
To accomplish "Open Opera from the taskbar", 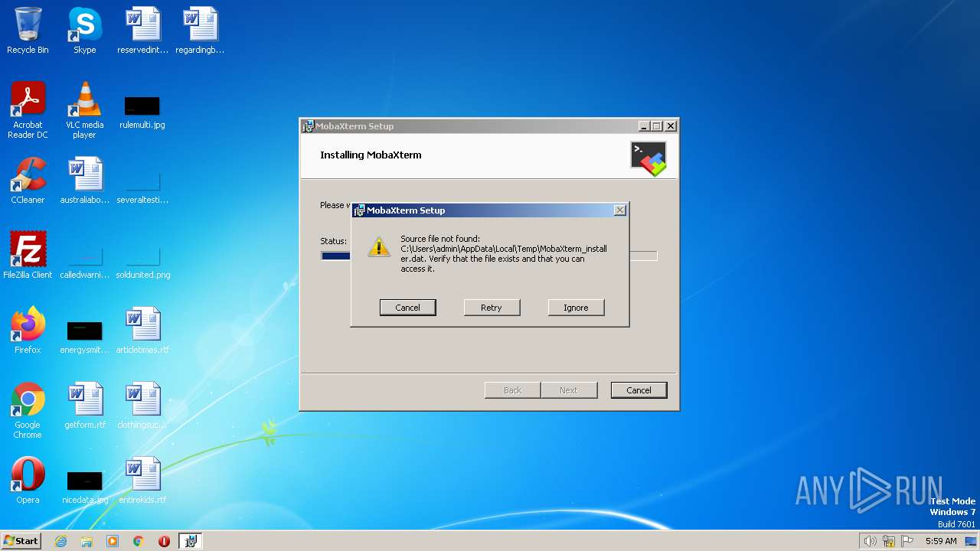I will [164, 541].
